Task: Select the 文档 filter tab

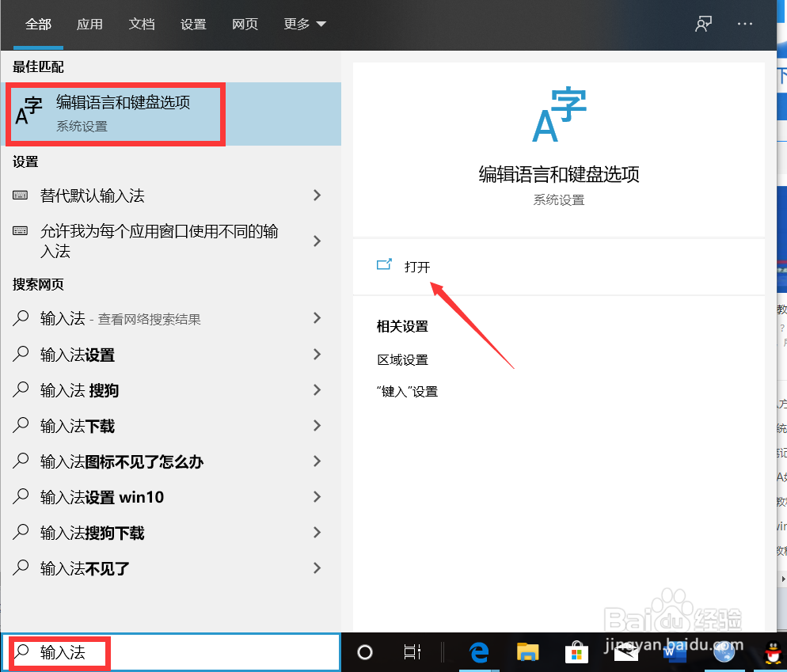Action: [x=141, y=24]
